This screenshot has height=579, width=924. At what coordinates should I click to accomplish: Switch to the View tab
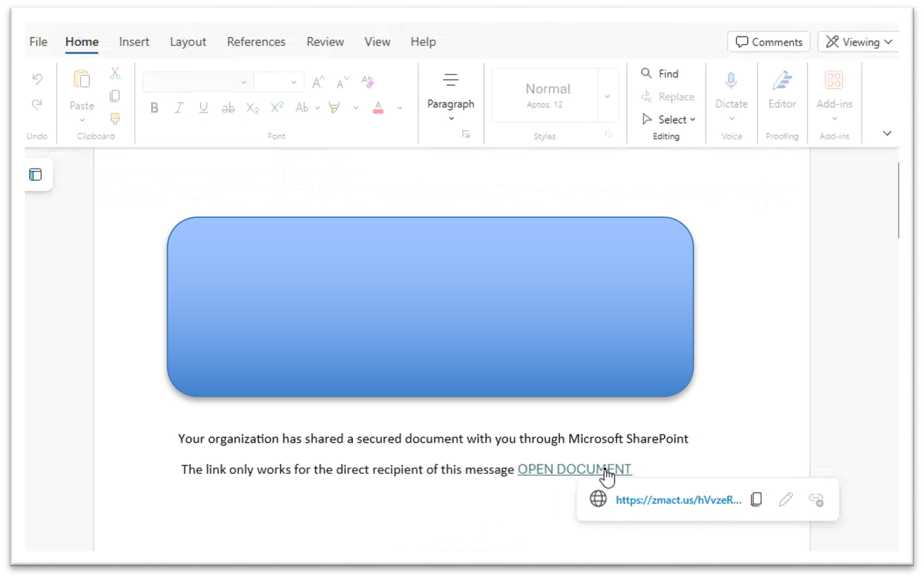click(x=377, y=42)
